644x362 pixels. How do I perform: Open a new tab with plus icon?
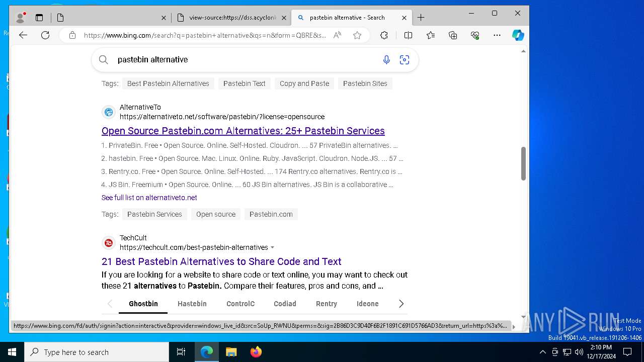[421, 18]
